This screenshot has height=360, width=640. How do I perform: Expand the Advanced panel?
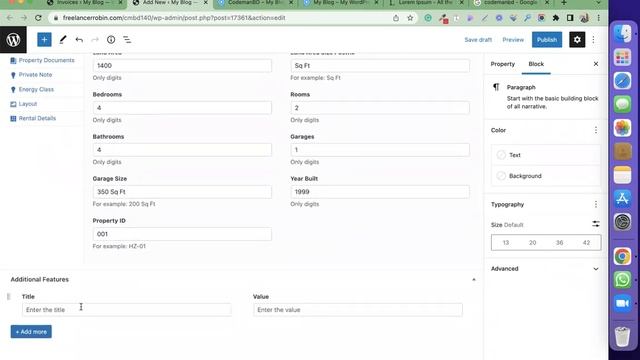tap(545, 269)
